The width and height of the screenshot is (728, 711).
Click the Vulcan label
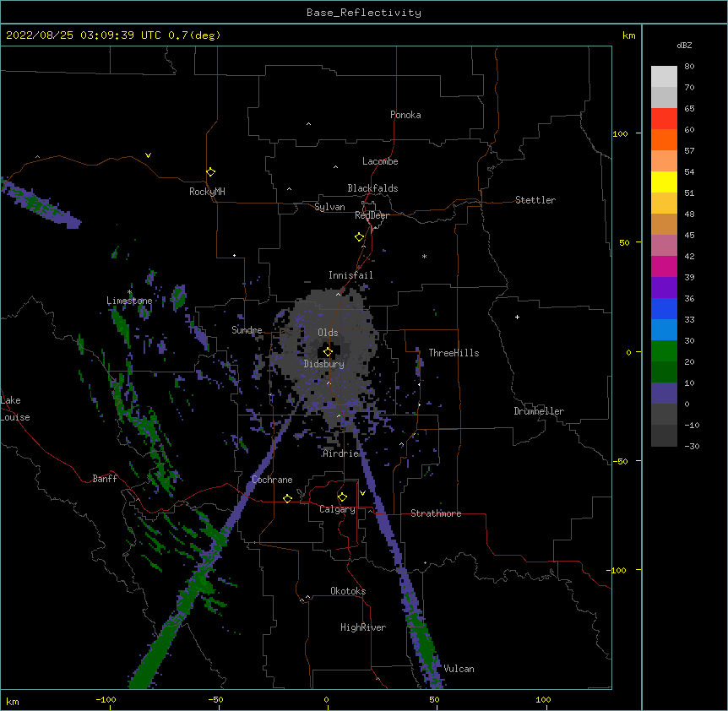point(459,669)
